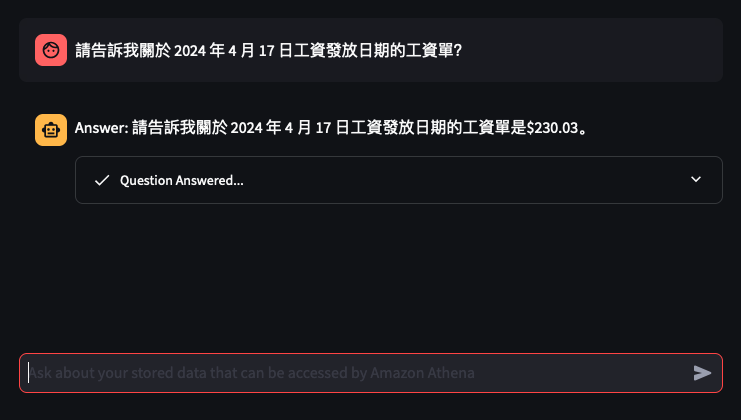Click the blank right side of the user message bubble
Viewport: 741px width, 420px height.
point(591,50)
